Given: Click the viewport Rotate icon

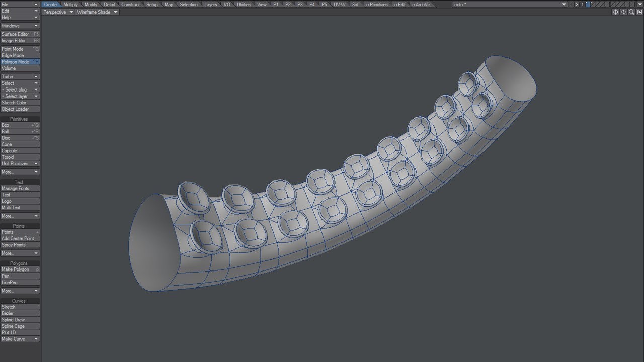Looking at the screenshot, I should pyautogui.click(x=623, y=12).
